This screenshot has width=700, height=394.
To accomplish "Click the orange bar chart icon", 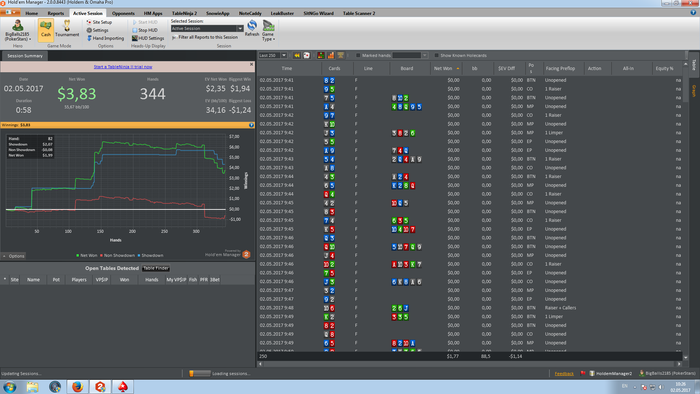I will coord(331,55).
